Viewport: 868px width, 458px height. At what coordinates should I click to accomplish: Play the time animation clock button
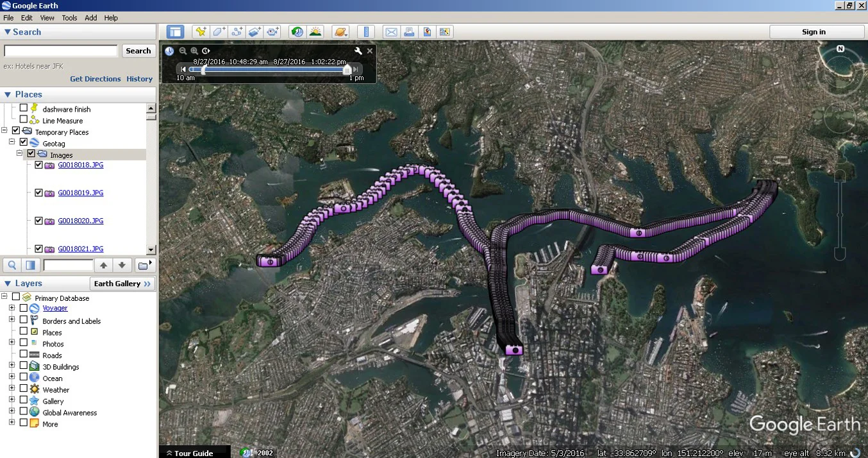coord(206,51)
